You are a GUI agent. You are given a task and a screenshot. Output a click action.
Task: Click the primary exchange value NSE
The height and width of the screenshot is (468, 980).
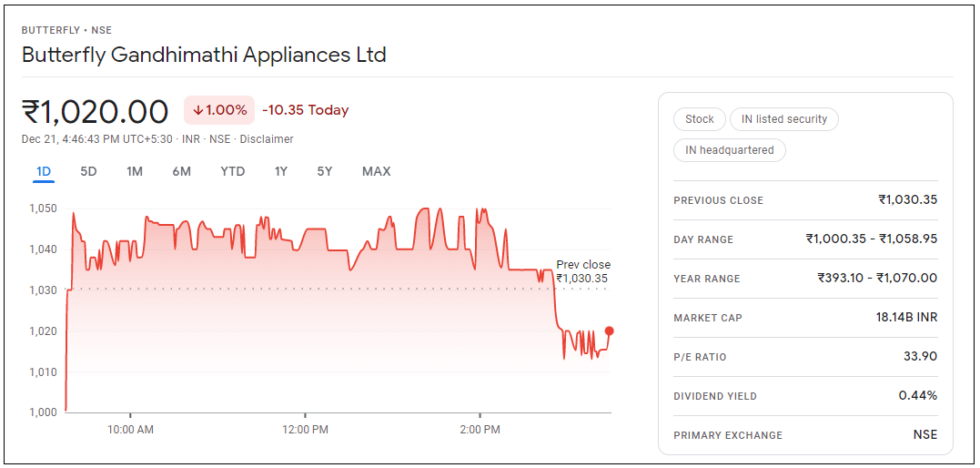pos(925,435)
